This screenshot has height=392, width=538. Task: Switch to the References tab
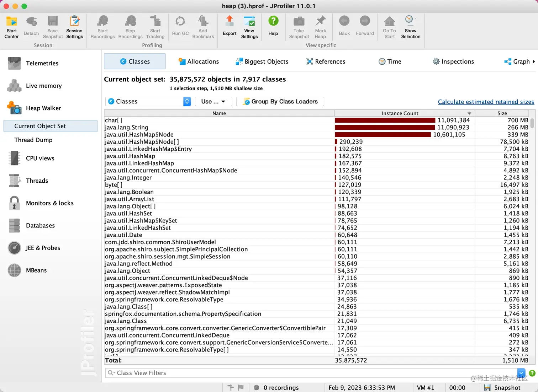click(326, 61)
